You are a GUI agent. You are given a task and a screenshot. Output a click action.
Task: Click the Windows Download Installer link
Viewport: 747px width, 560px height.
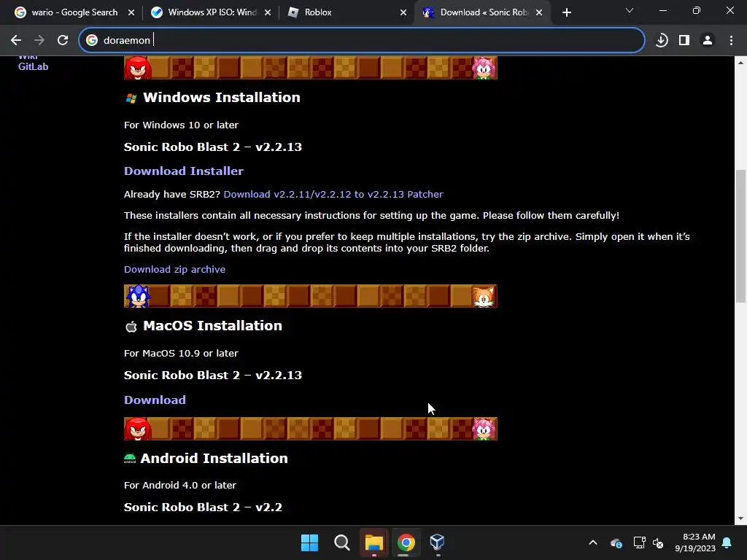pyautogui.click(x=183, y=171)
